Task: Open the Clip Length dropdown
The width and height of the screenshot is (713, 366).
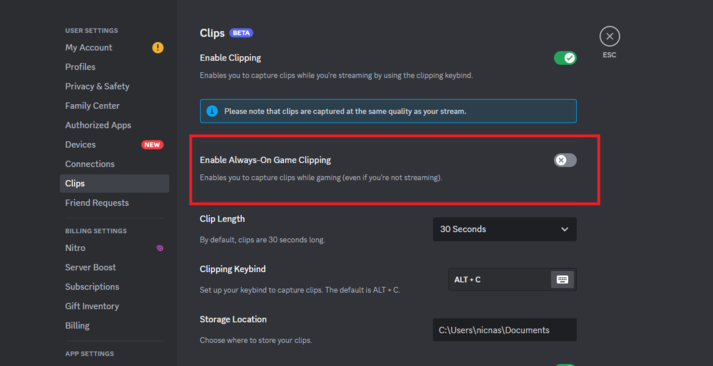Action: click(x=505, y=229)
